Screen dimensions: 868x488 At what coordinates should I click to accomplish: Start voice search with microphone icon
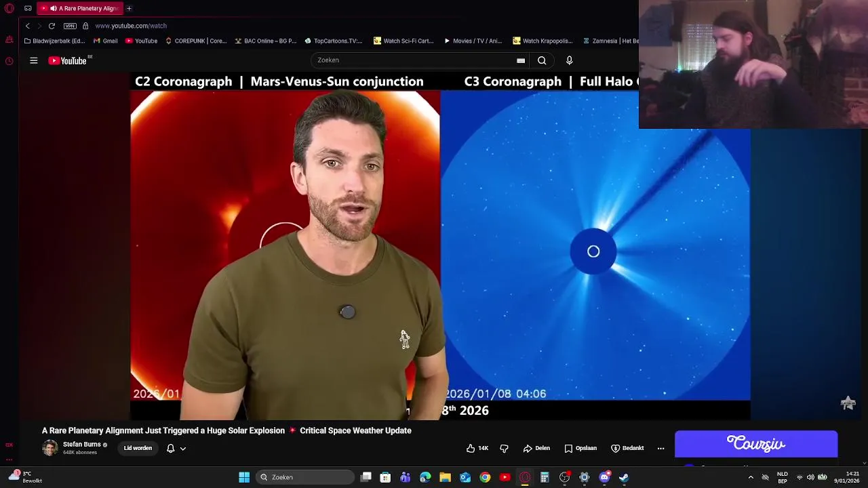point(570,60)
